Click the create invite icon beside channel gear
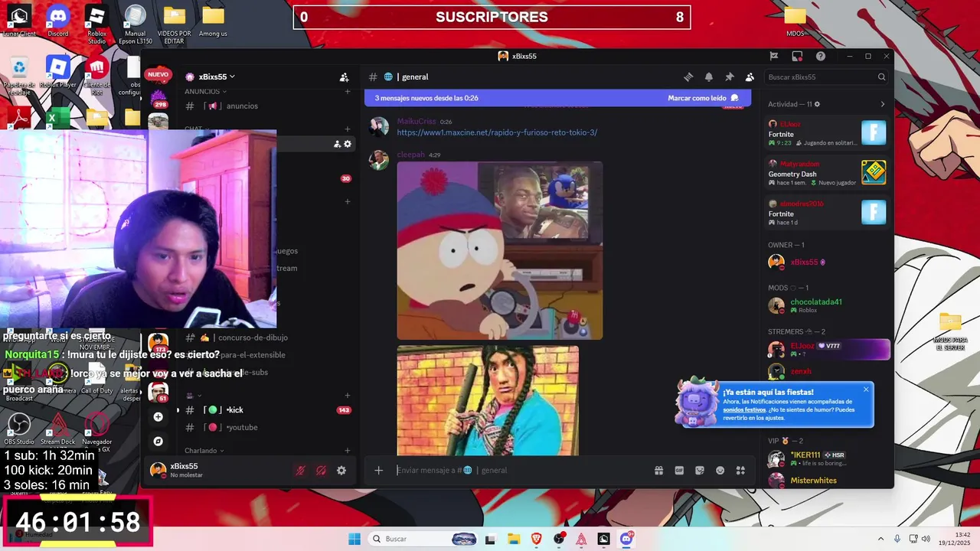The height and width of the screenshot is (551, 980). point(337,144)
